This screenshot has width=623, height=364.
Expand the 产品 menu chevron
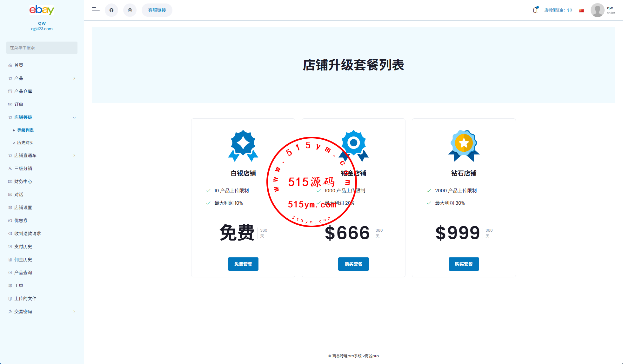[x=74, y=78]
